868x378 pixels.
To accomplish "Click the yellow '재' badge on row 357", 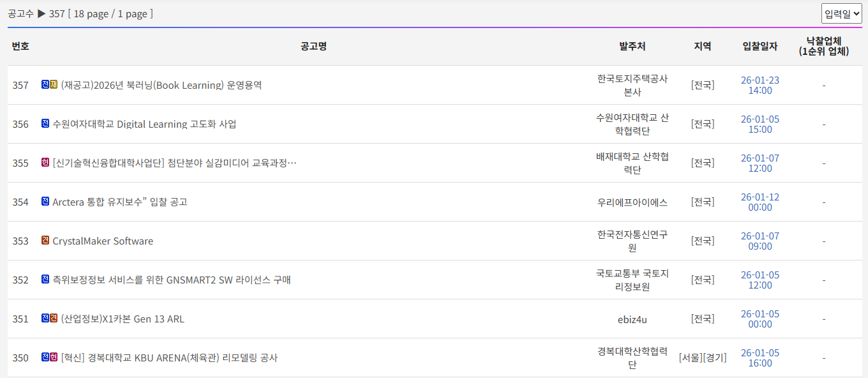I will (x=54, y=84).
